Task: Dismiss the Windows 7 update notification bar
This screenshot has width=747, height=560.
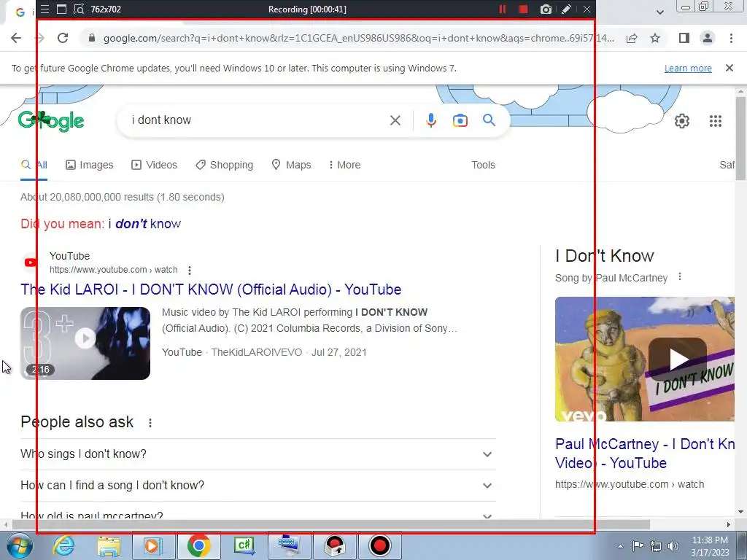Action: click(729, 68)
